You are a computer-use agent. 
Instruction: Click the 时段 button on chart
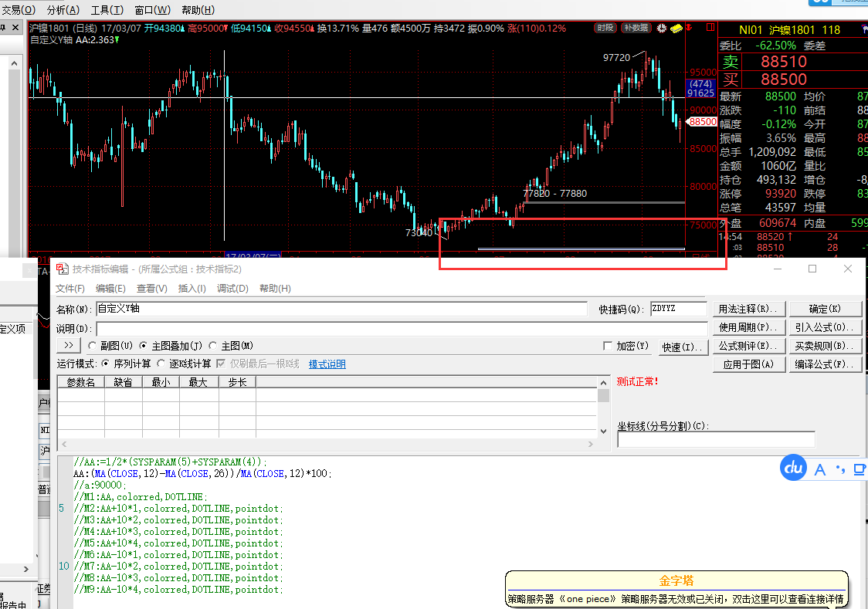[x=605, y=28]
